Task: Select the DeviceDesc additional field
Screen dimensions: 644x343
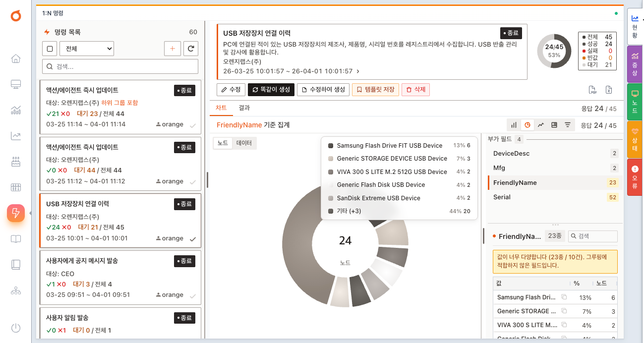Action: (555, 154)
